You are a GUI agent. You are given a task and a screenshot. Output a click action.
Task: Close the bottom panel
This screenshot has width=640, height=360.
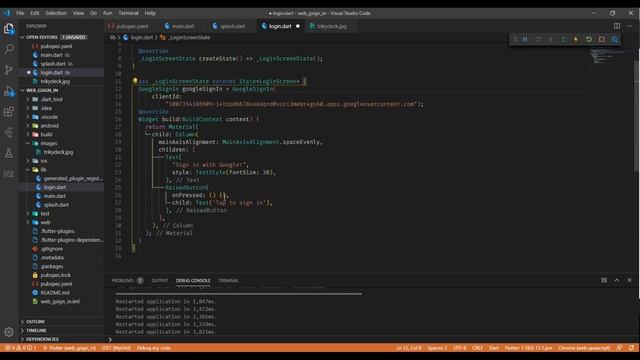click(x=629, y=280)
